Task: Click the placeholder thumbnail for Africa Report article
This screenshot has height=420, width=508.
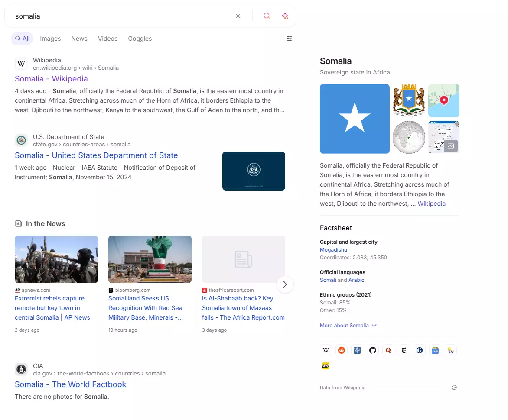Action: pyautogui.click(x=244, y=259)
